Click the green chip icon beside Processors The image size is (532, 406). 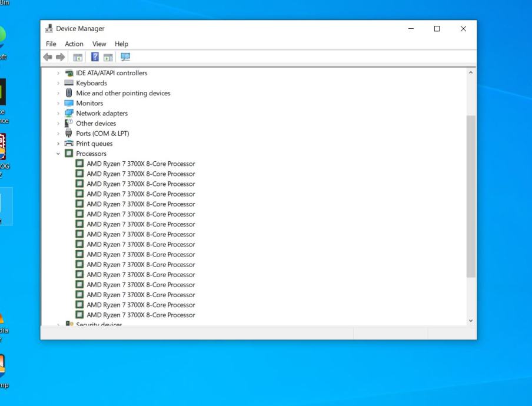coord(69,154)
